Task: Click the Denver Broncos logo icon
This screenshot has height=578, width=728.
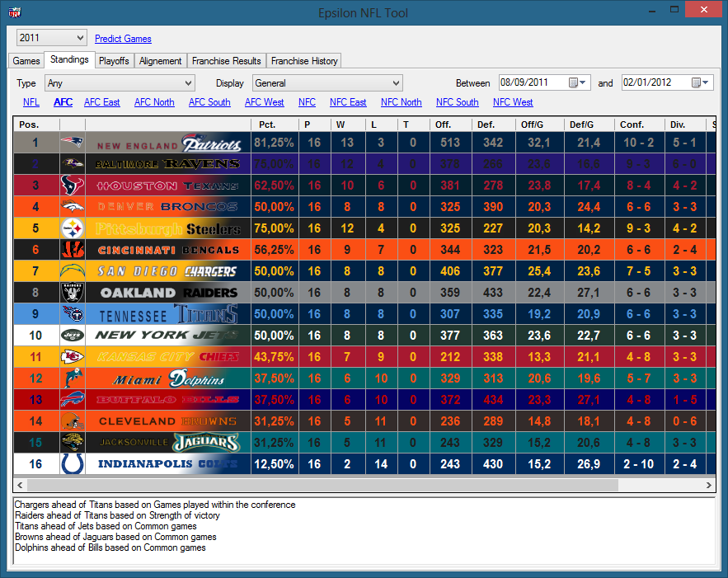Action: [73, 206]
